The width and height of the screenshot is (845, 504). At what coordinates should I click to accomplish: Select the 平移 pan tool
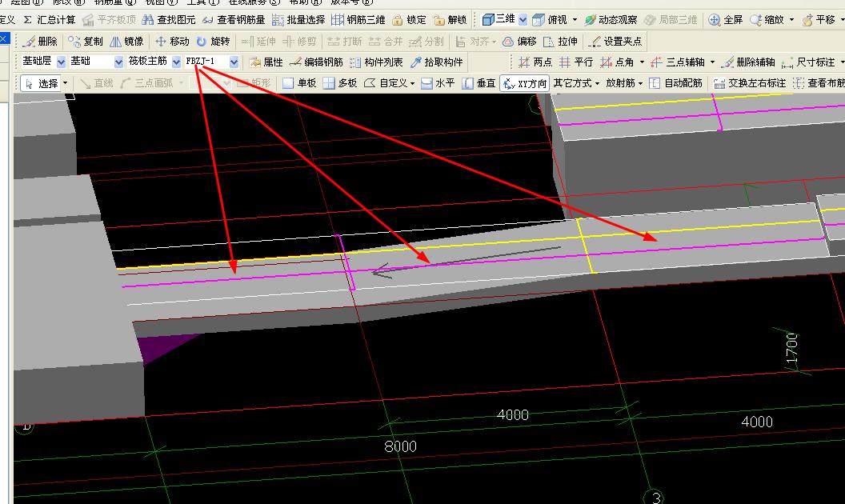[x=818, y=20]
